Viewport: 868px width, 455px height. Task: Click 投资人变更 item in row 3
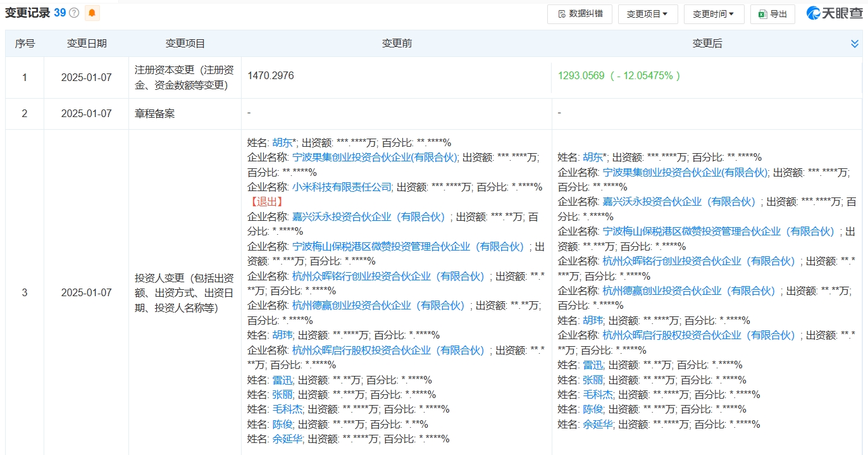[185, 292]
